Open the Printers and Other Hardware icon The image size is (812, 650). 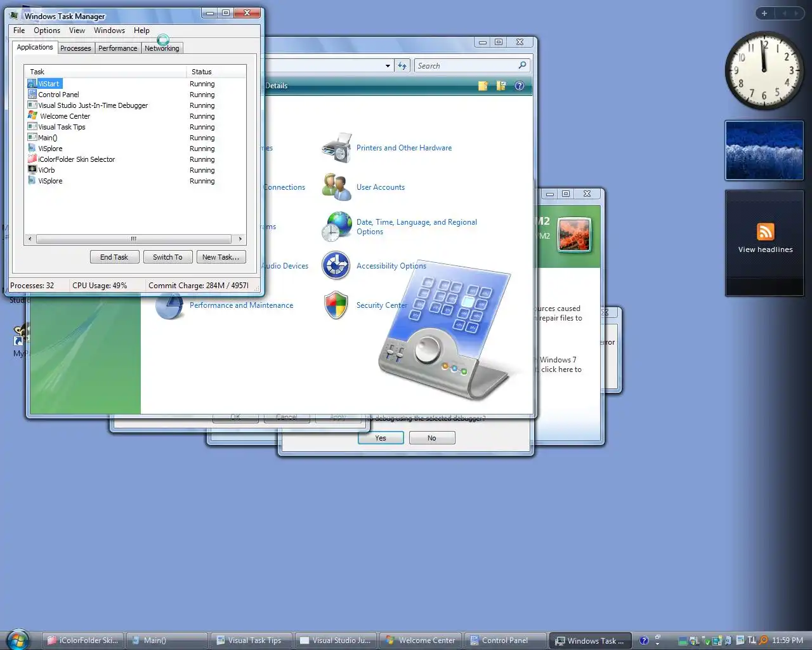tap(337, 148)
